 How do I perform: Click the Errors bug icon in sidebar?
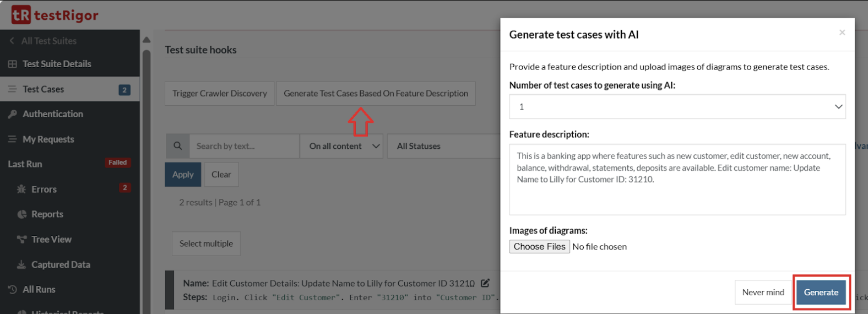coord(21,189)
